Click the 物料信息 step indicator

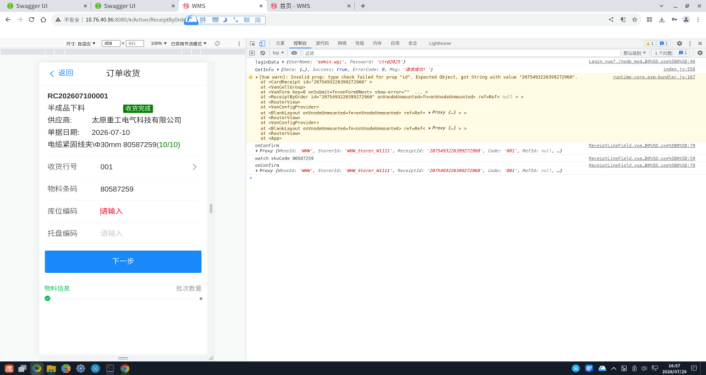tap(57, 288)
